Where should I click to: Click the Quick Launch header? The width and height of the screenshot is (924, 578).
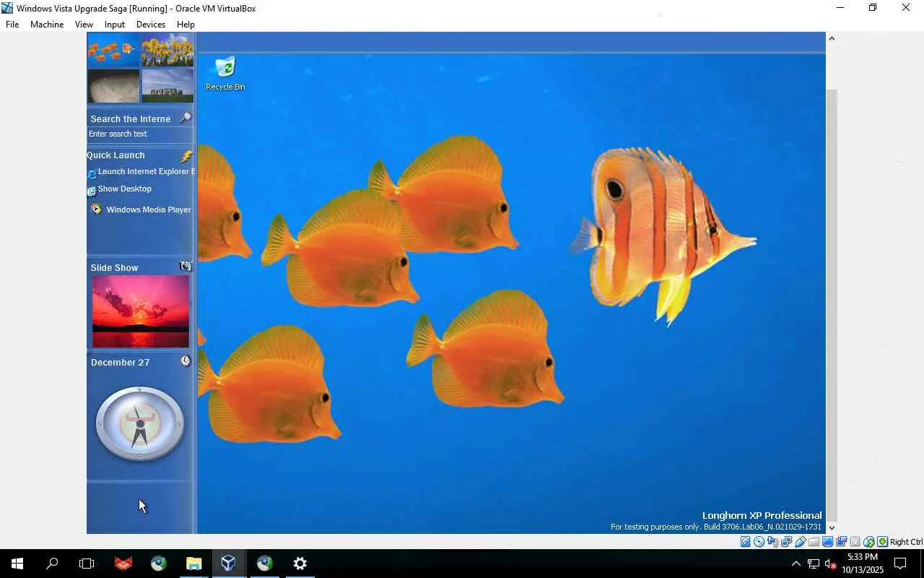click(x=115, y=155)
